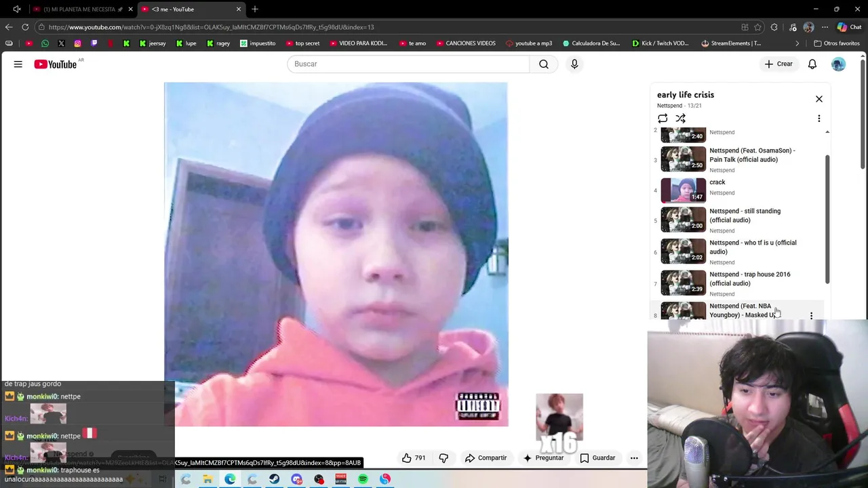Select thumbnail of still standing 2:00

tap(684, 220)
